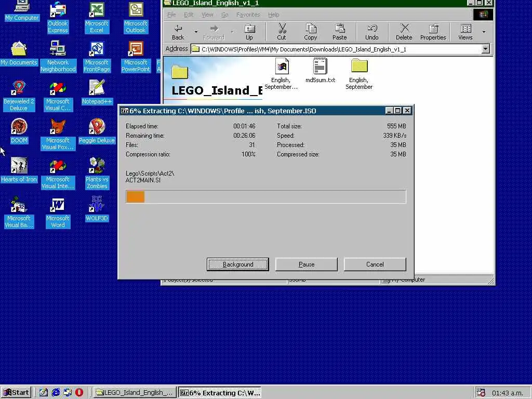532x399 pixels.
Task: Click the Undo toolbar button
Action: click(372, 32)
